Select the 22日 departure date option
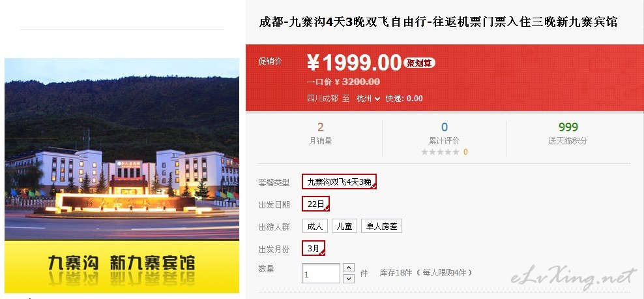The image size is (644, 299). coord(316,204)
